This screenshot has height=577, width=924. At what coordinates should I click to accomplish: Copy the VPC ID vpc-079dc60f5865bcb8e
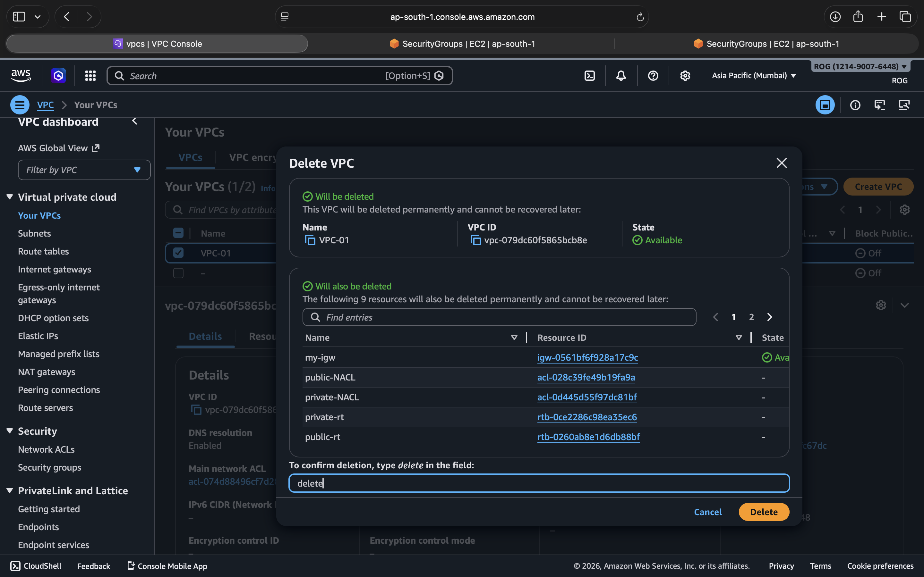click(x=475, y=240)
